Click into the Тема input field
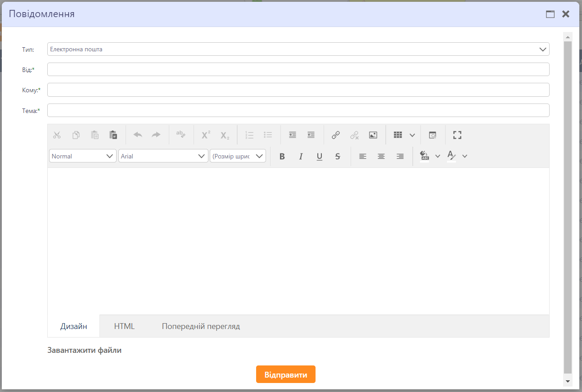Viewport: 582px width, 392px height. 298,110
